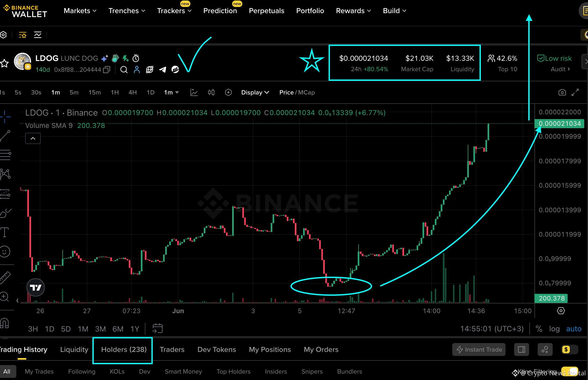
Task: Open the token website globe icon
Action: (x=150, y=70)
